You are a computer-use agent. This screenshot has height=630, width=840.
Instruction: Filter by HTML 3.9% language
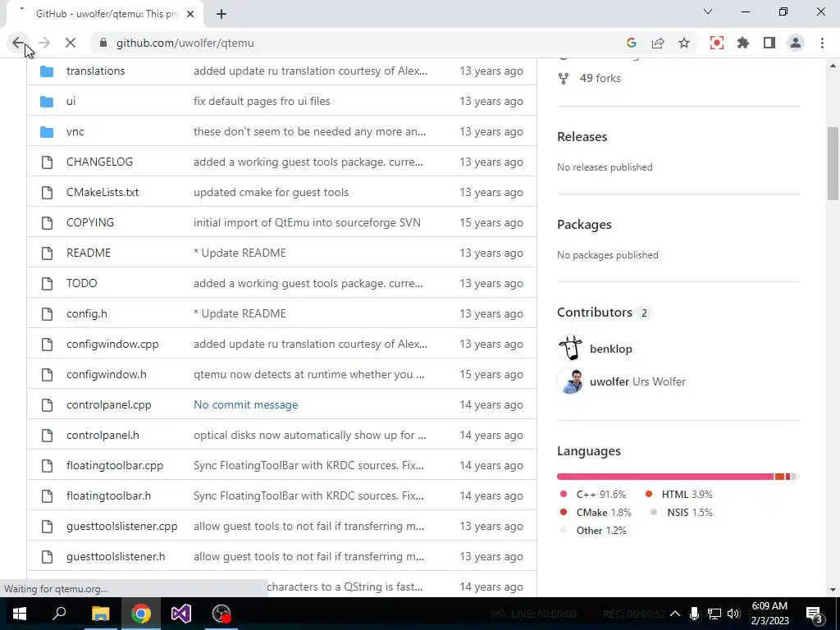[678, 495]
